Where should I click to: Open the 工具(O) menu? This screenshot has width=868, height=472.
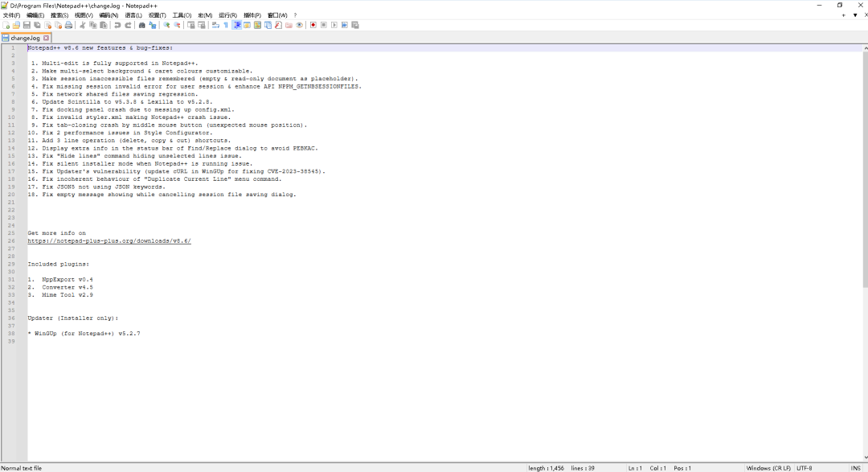tap(182, 15)
